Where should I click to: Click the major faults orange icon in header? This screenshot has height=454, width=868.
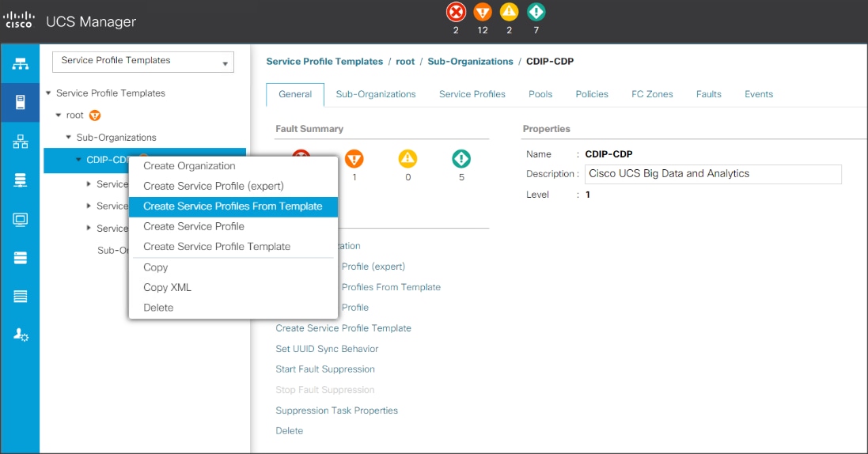pyautogui.click(x=483, y=12)
